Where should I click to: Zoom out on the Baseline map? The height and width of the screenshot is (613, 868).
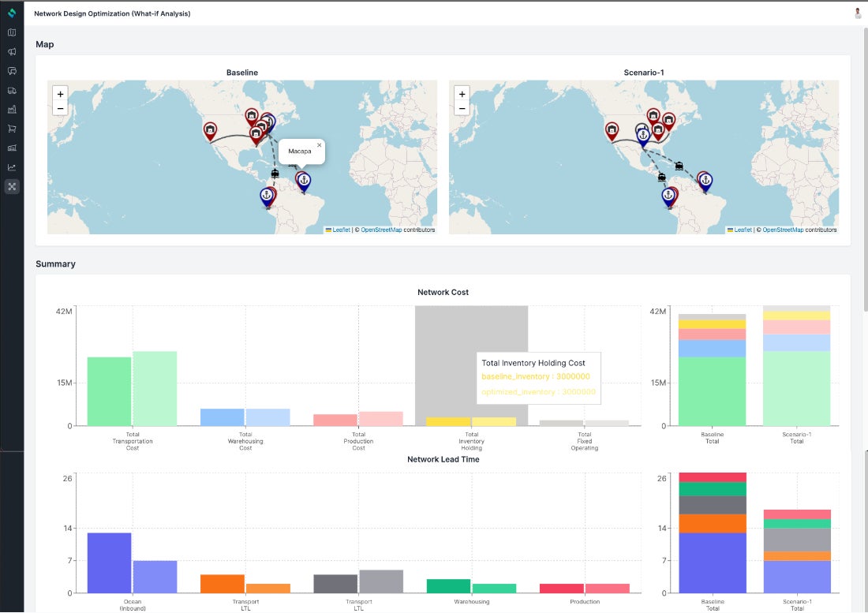click(61, 109)
